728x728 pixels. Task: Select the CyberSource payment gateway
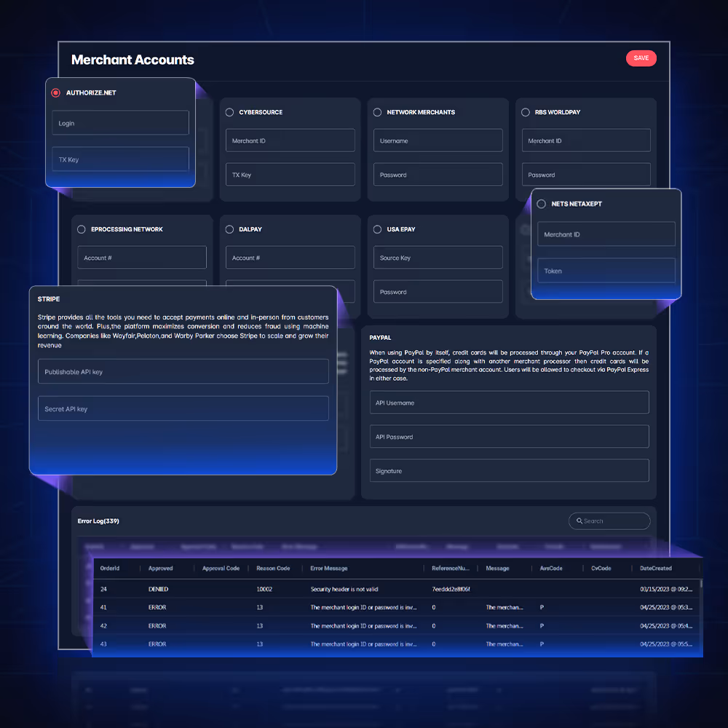pos(229,112)
